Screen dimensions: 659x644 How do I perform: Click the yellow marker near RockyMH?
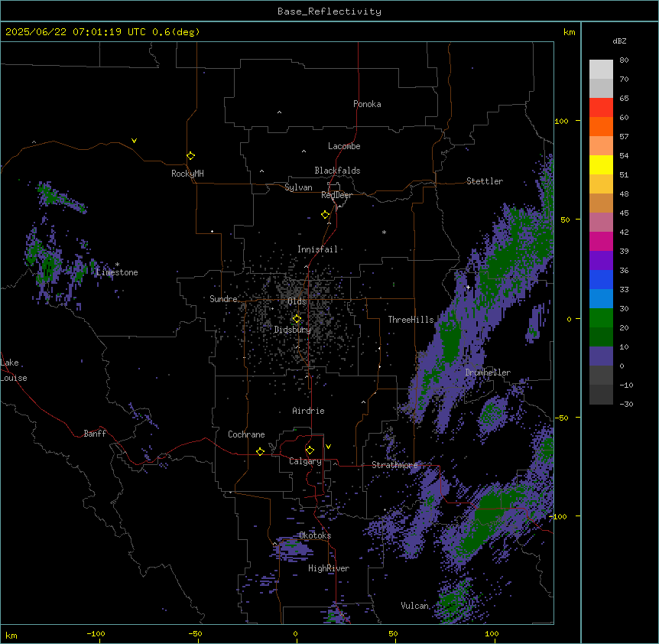point(190,156)
